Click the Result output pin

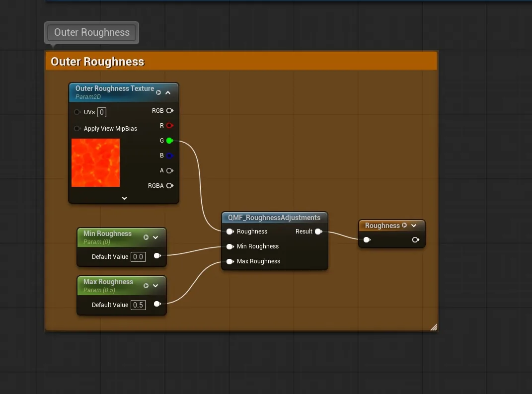[318, 232]
